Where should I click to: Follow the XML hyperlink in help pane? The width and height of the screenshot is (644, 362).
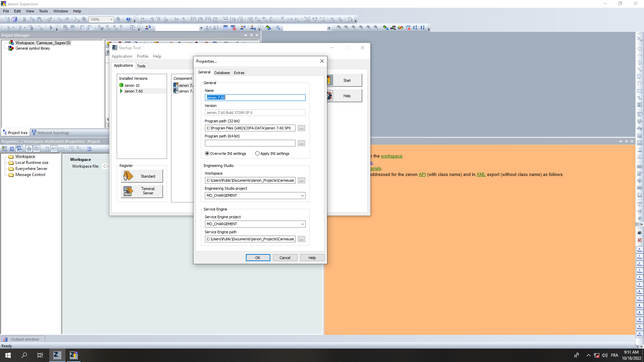(x=481, y=175)
